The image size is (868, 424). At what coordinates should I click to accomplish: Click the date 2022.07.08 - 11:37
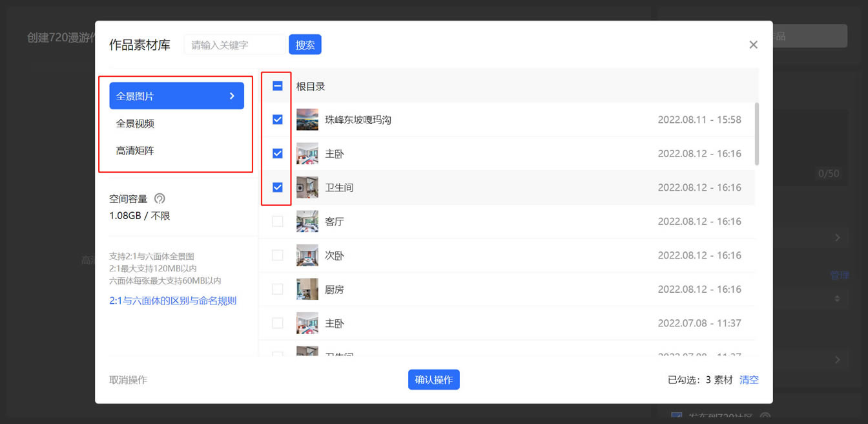pyautogui.click(x=699, y=323)
